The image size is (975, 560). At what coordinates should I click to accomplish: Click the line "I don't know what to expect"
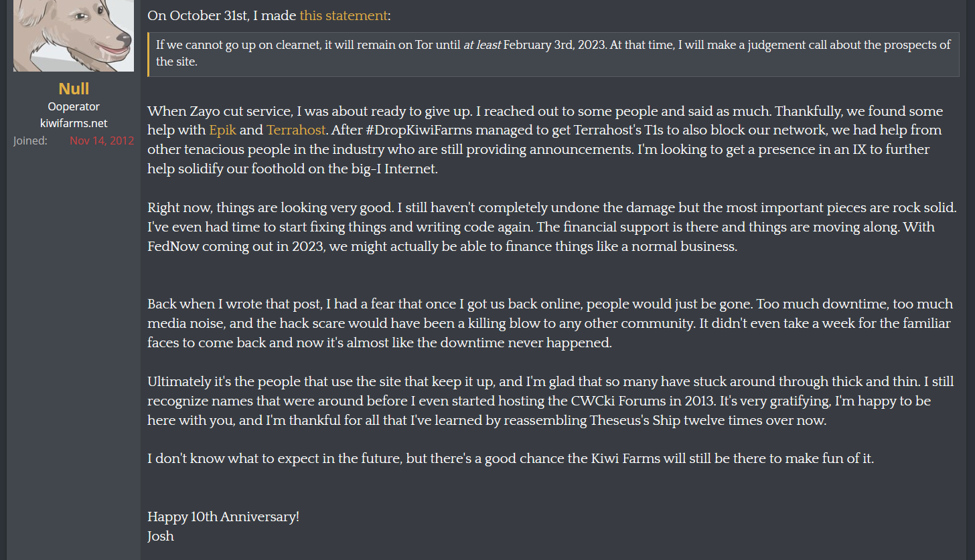(x=511, y=459)
